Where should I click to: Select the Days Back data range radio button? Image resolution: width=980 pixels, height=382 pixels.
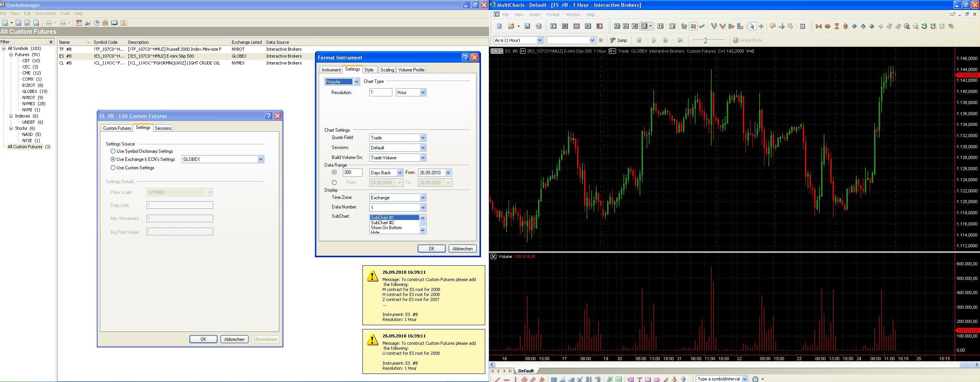click(334, 172)
